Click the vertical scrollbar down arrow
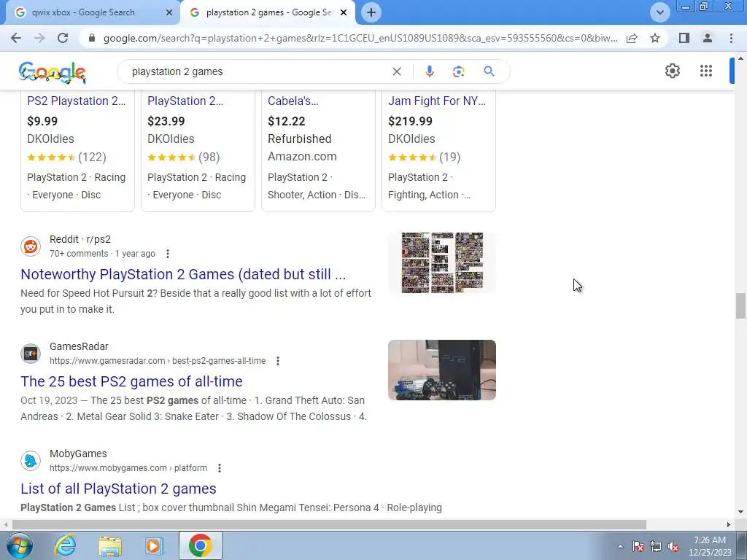The height and width of the screenshot is (560, 747). (740, 512)
